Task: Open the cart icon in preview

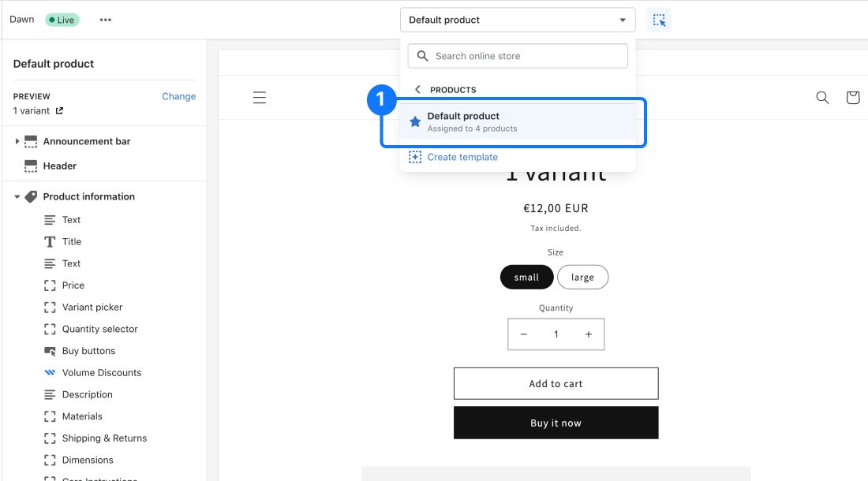Action: pyautogui.click(x=852, y=98)
